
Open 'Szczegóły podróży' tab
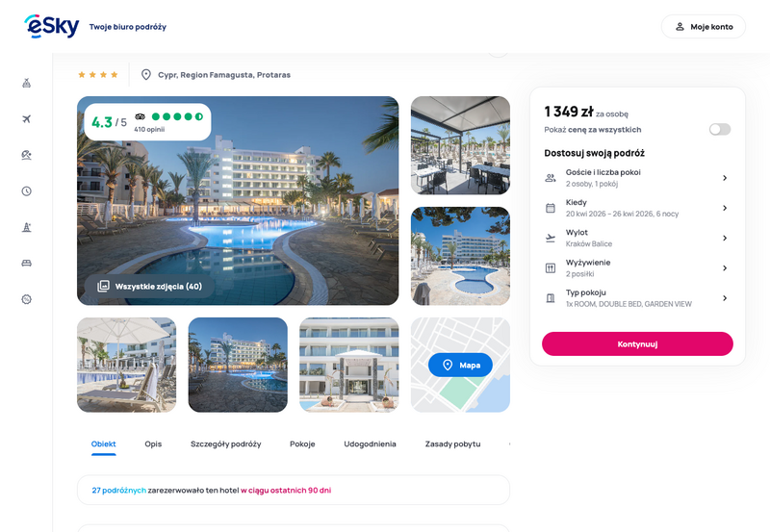coord(225,443)
